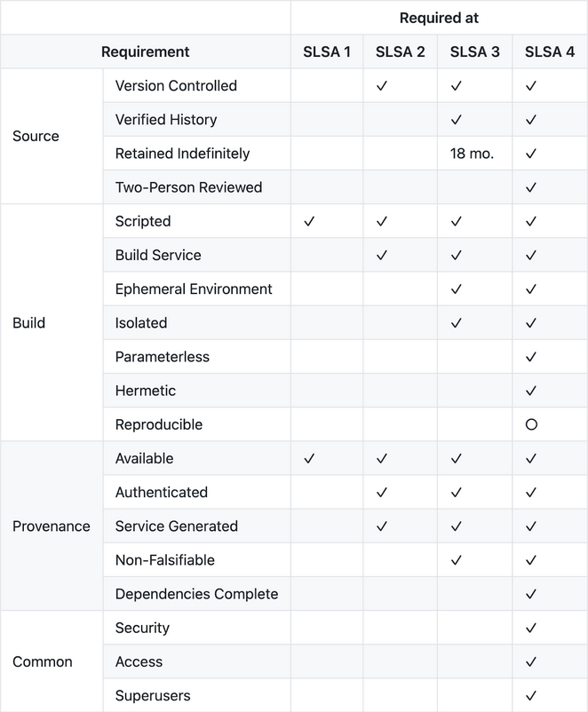Click the Requirement column header
This screenshot has height=712, width=588.
[146, 51]
